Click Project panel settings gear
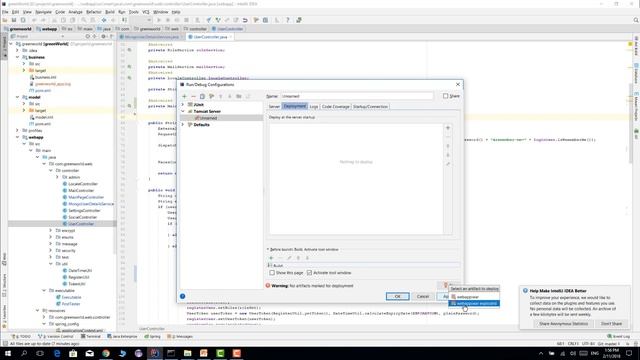This screenshot has width=640, height=360. tap(103, 37)
